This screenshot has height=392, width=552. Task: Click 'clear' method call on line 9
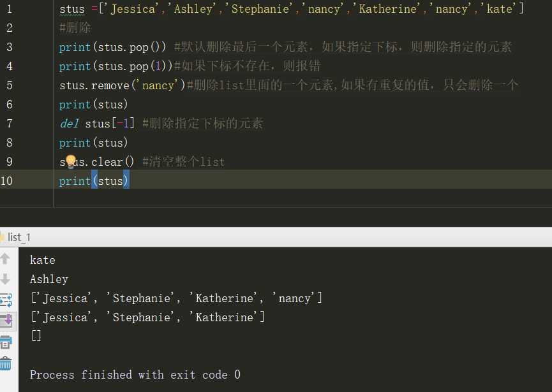107,162
